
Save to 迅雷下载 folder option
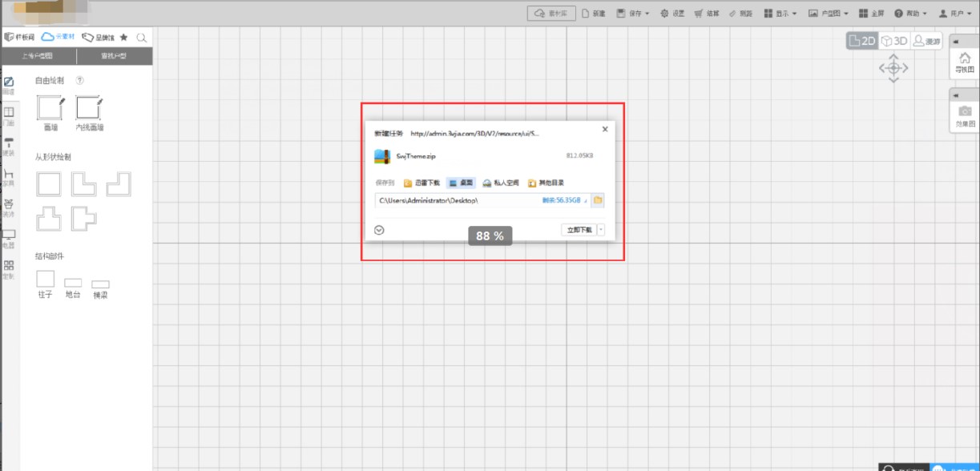pos(421,183)
